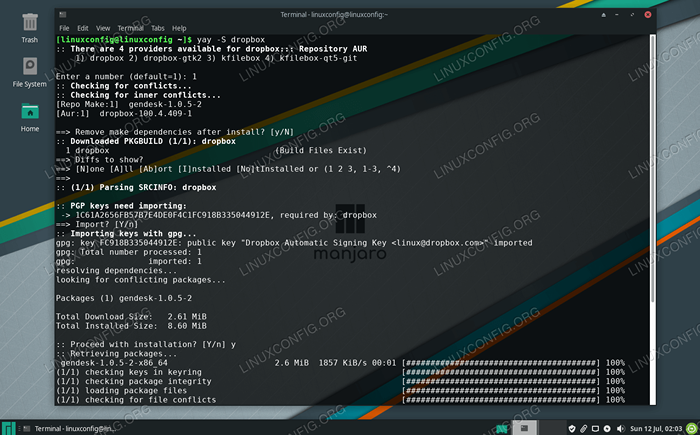The width and height of the screenshot is (700, 435).
Task: Open the volume speaker tray icon
Action: [620, 429]
